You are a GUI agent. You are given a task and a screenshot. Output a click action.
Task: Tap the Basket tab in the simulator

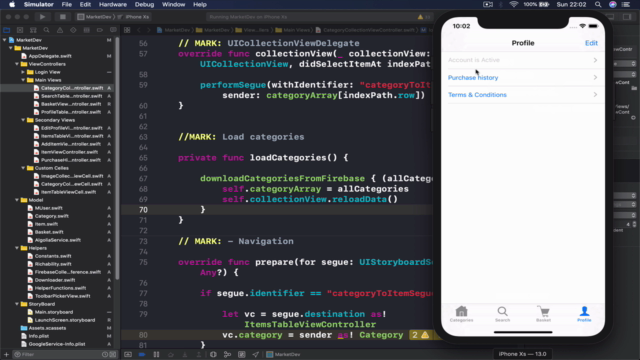[x=543, y=314]
